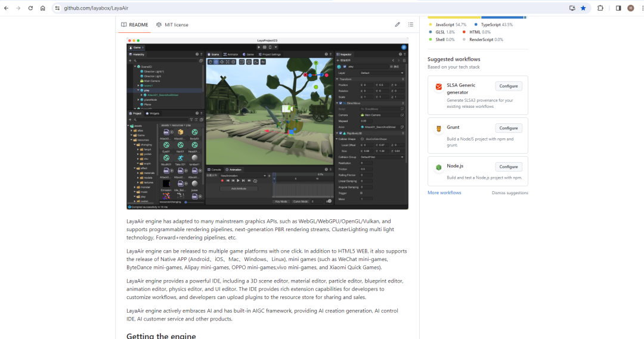Click the browser forward arrow
This screenshot has height=339, width=644.
pos(18,8)
